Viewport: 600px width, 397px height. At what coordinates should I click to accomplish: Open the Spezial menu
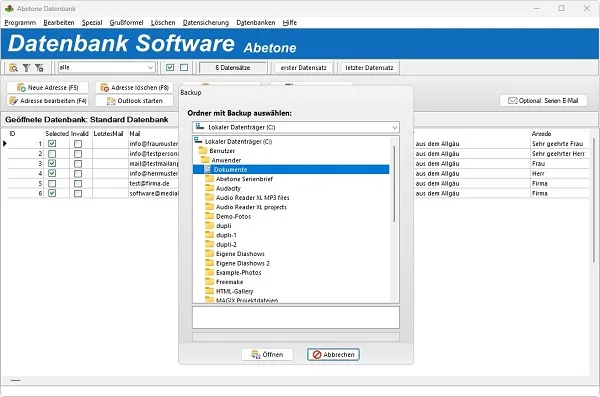pos(92,23)
